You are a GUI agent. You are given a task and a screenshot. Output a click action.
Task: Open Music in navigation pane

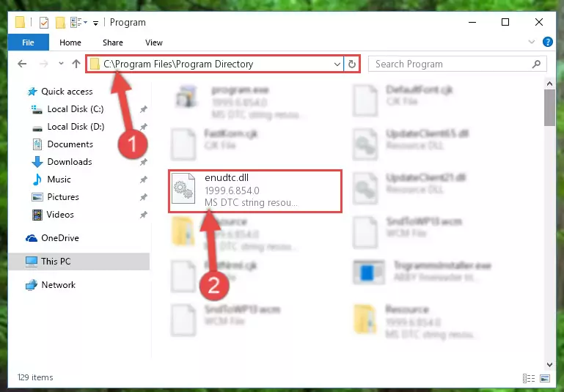59,180
